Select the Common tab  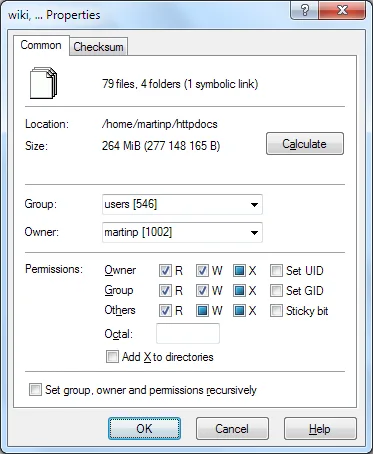click(41, 45)
